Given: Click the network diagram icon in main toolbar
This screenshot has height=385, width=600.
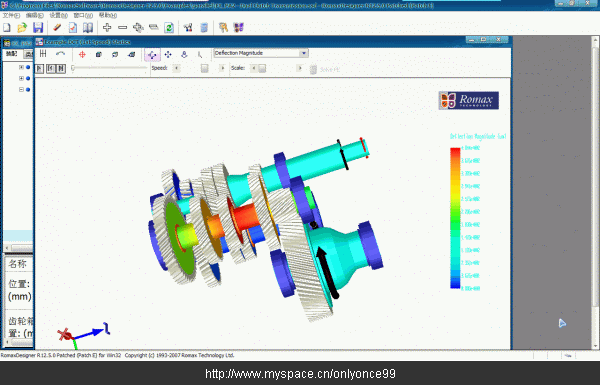Looking at the screenshot, I should pos(188,28).
